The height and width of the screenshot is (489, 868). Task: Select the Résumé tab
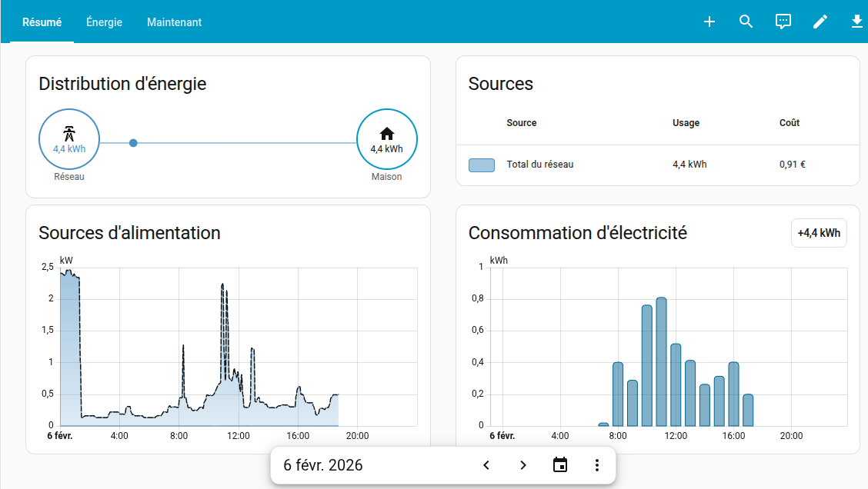[42, 22]
